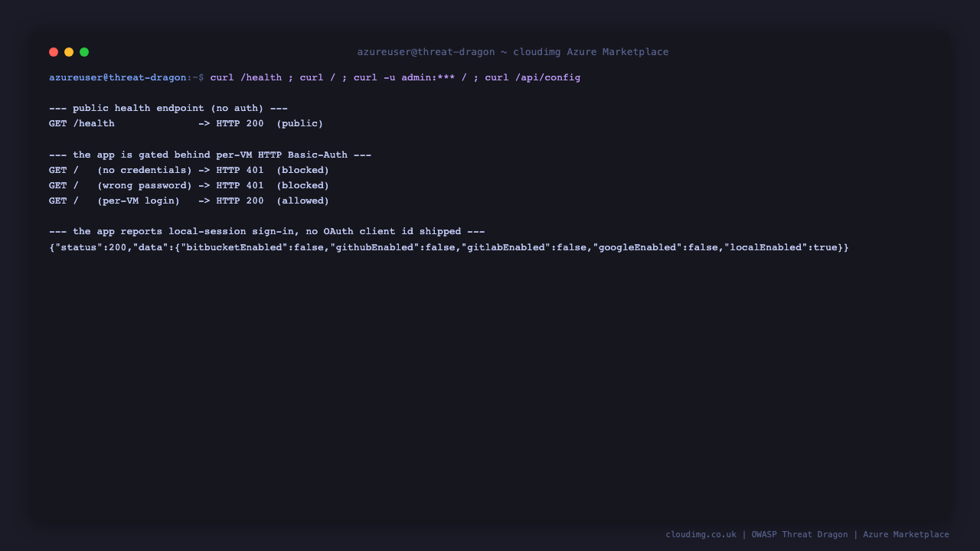Click the 'curl /api/config' command text

(532, 78)
